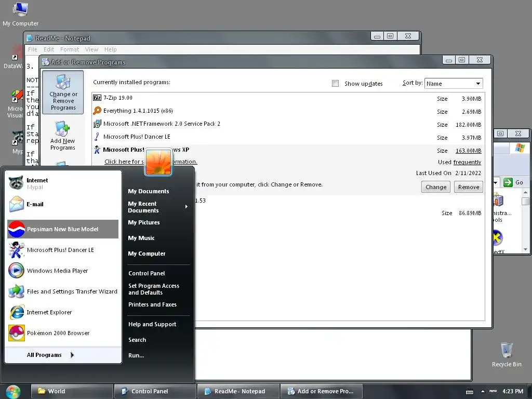
Task: Launch Pepsiman New Blue Model
Action: pyautogui.click(x=63, y=229)
